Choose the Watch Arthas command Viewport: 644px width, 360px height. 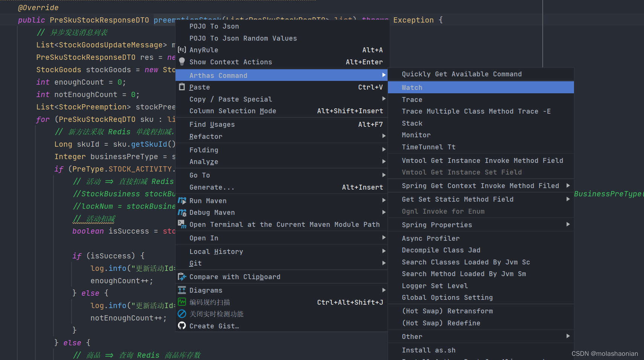click(x=481, y=88)
